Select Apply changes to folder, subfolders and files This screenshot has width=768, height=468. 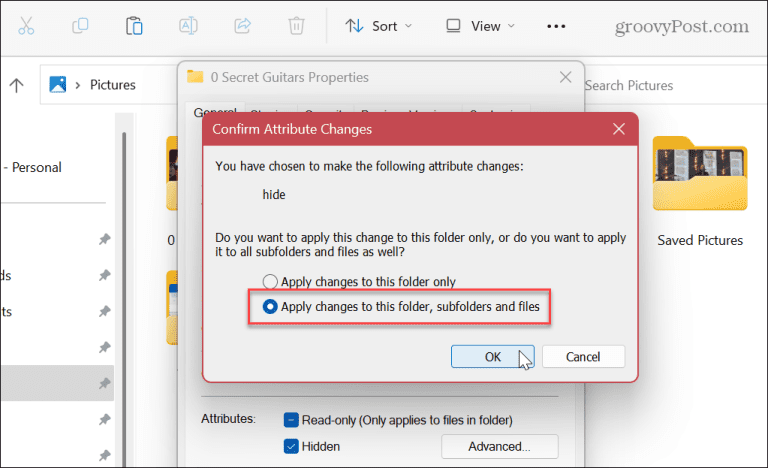269,307
